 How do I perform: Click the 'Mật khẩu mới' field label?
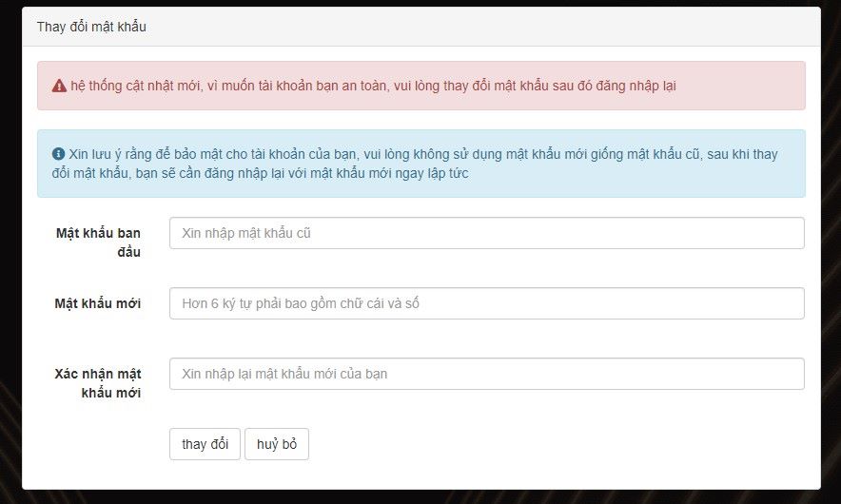(x=97, y=303)
